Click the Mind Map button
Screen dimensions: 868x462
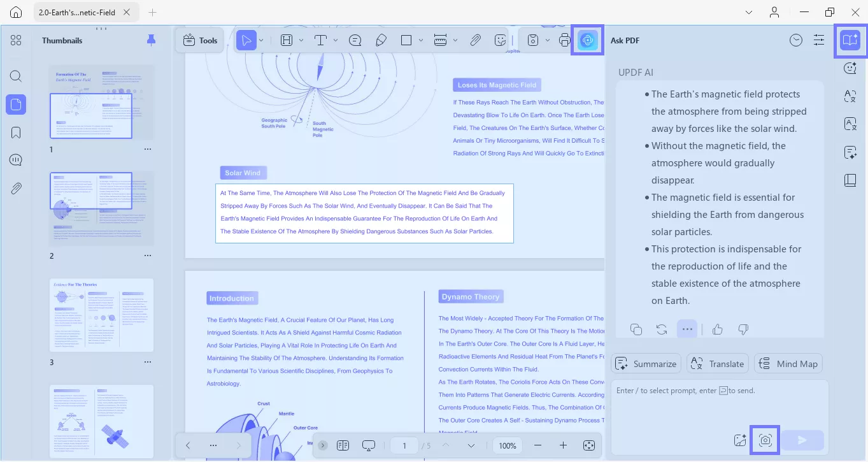(788, 364)
